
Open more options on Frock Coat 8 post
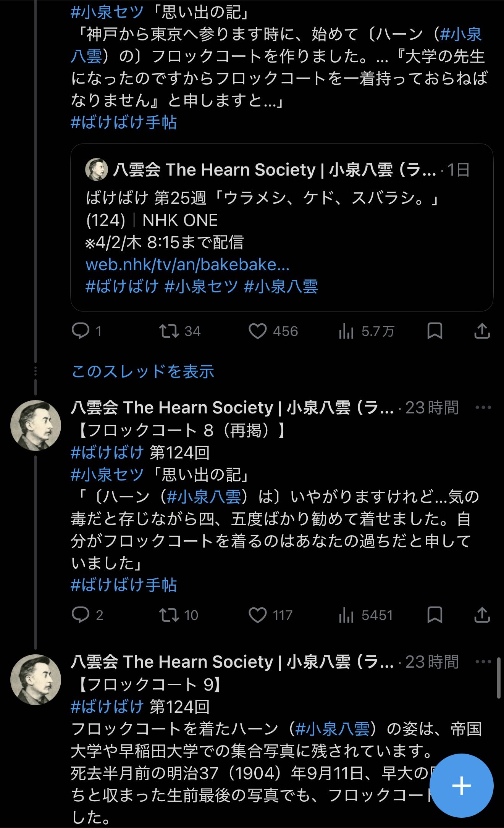tap(483, 408)
